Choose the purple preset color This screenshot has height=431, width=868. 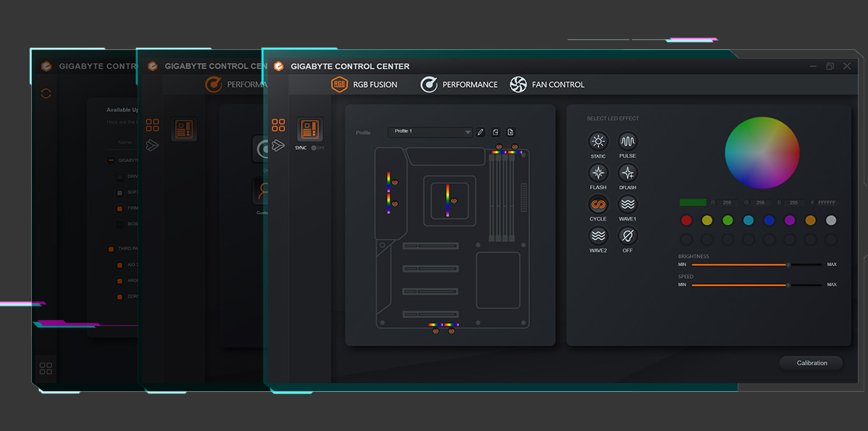[790, 220]
